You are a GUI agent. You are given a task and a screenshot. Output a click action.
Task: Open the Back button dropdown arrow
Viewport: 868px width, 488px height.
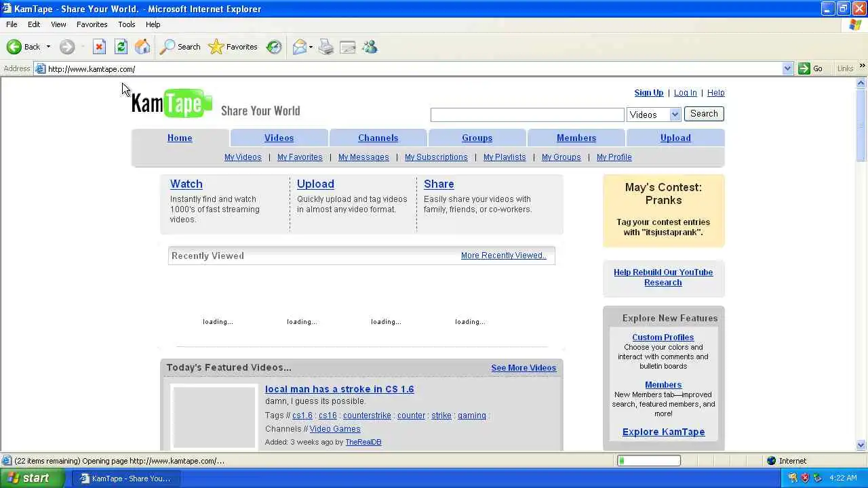click(48, 47)
